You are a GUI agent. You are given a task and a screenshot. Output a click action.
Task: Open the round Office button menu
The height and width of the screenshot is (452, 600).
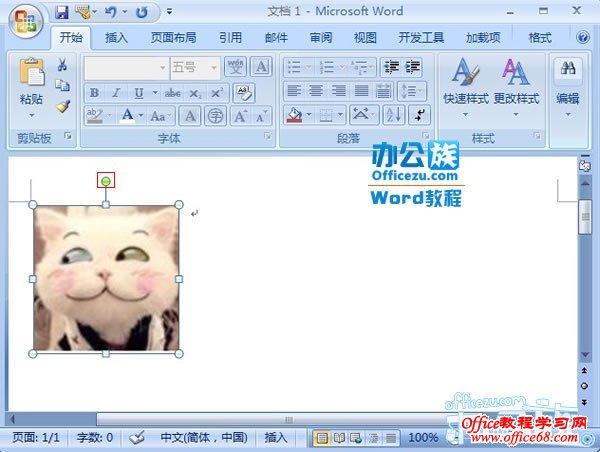pos(25,21)
